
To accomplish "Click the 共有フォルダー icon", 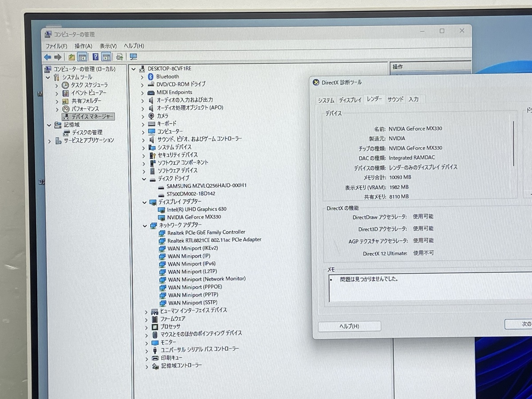I will pyautogui.click(x=66, y=101).
